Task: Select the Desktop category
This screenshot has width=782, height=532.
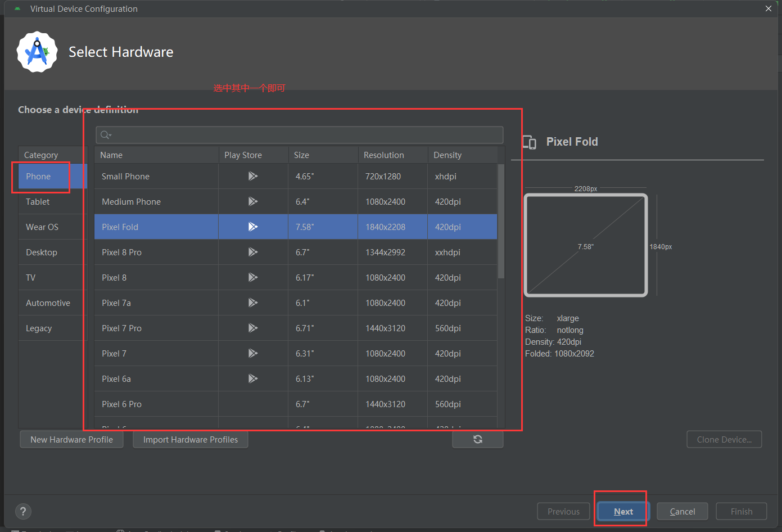Action: click(x=53, y=252)
